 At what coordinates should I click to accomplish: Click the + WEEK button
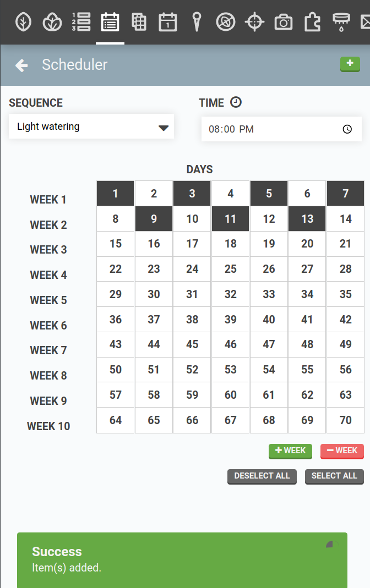[x=290, y=450]
